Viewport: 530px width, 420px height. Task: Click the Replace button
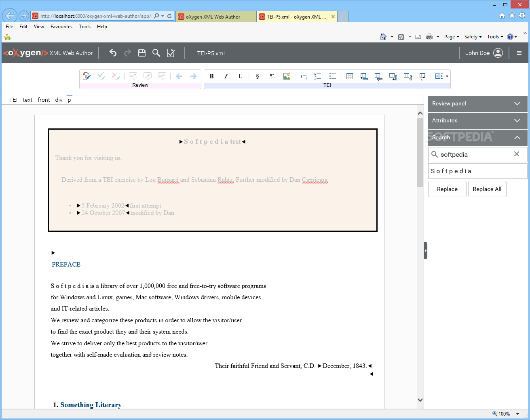point(447,189)
